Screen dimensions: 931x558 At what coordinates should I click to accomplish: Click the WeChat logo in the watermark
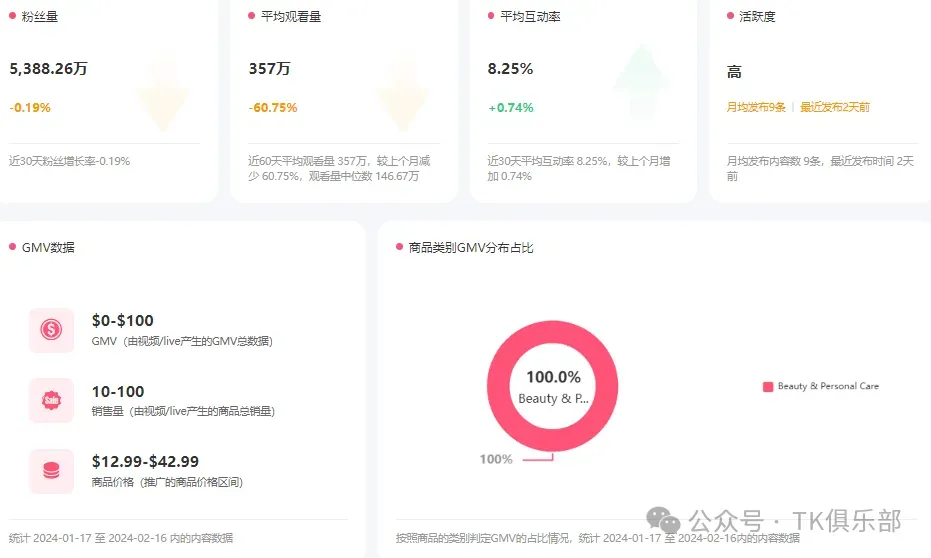pyautogui.click(x=663, y=521)
